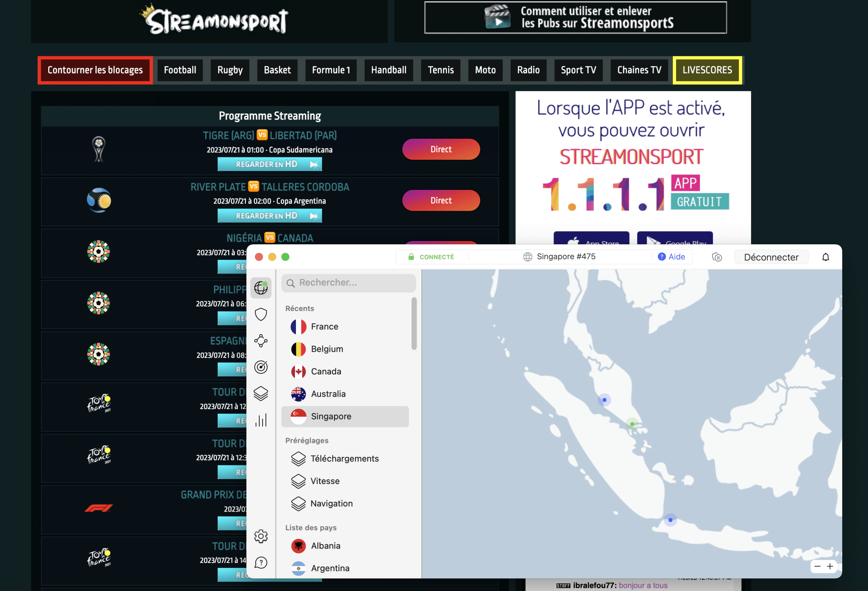Viewport: 868px width, 591px height.
Task: Open the LIVESCORES tab
Action: pyautogui.click(x=707, y=70)
